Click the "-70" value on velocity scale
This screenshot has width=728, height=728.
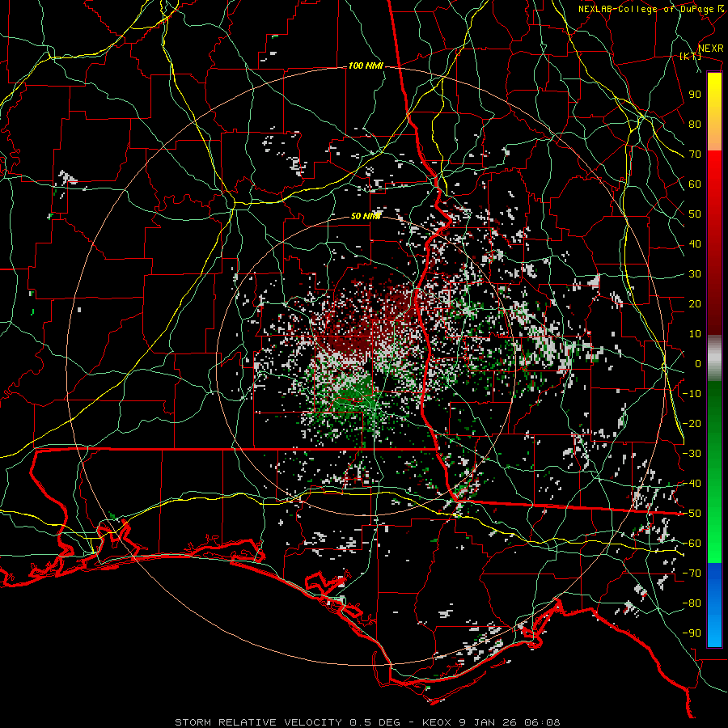692,574
